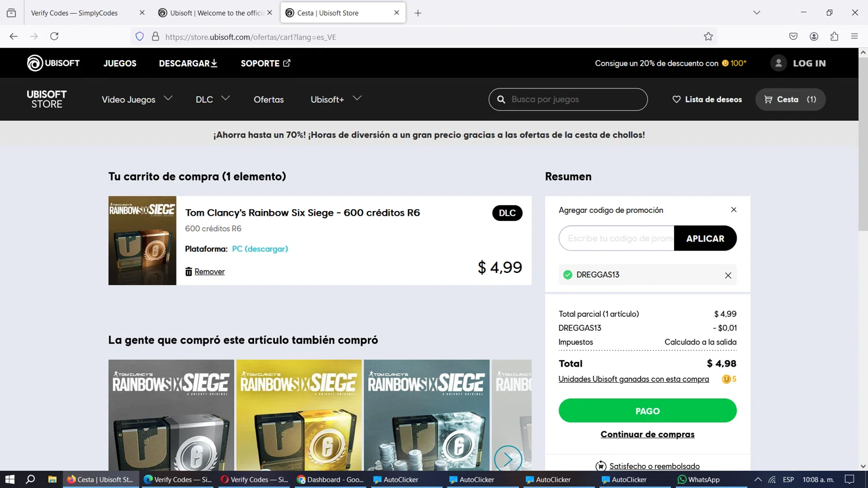
Task: Open product title 600 créditos R6
Action: tap(303, 212)
